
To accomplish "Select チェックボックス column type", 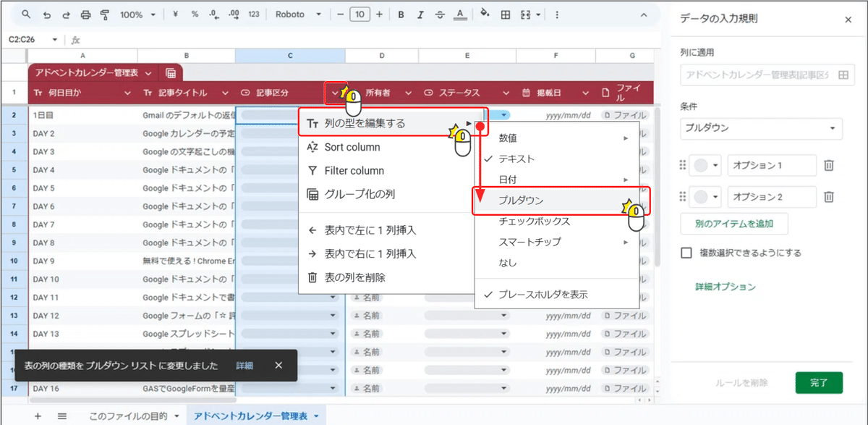I will coord(557,221).
